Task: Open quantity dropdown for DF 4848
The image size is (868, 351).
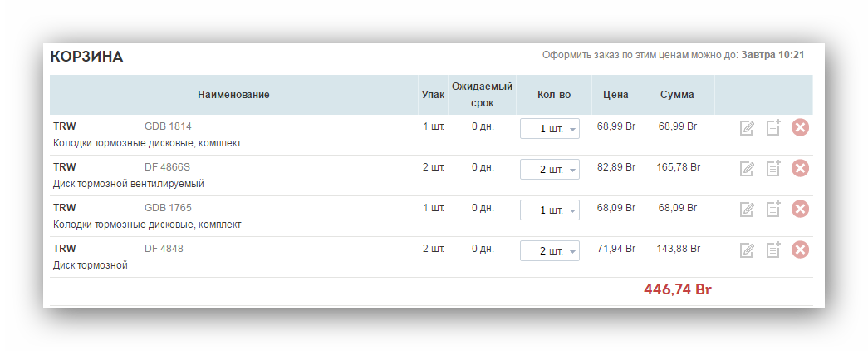Action: [x=550, y=251]
